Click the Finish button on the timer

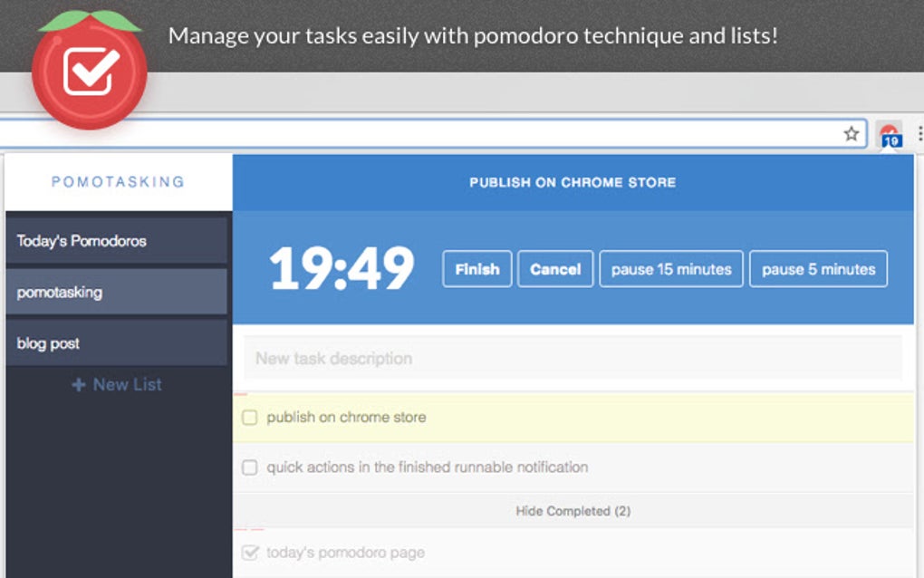pyautogui.click(x=476, y=268)
